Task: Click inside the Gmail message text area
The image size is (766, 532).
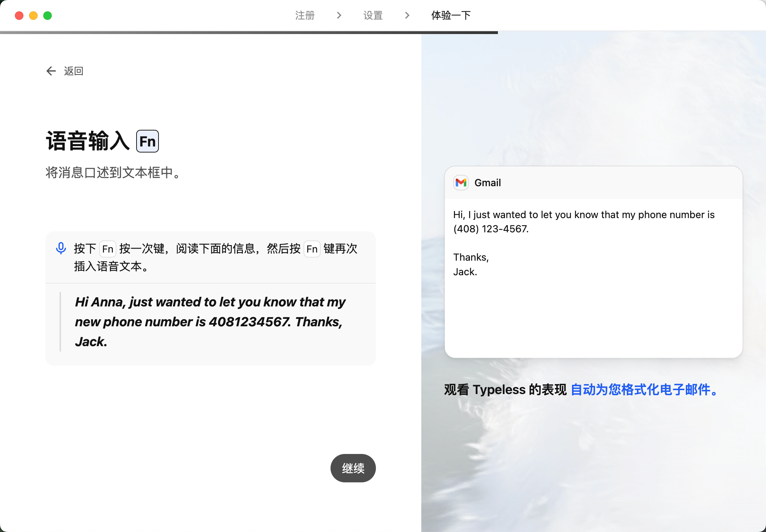Action: point(593,277)
